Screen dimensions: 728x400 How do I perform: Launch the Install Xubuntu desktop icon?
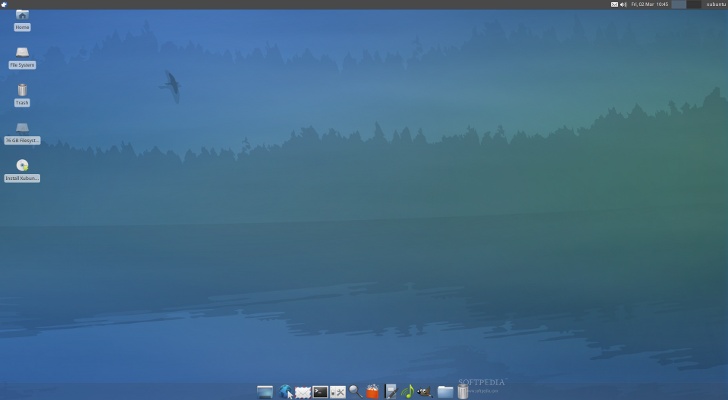click(x=22, y=171)
